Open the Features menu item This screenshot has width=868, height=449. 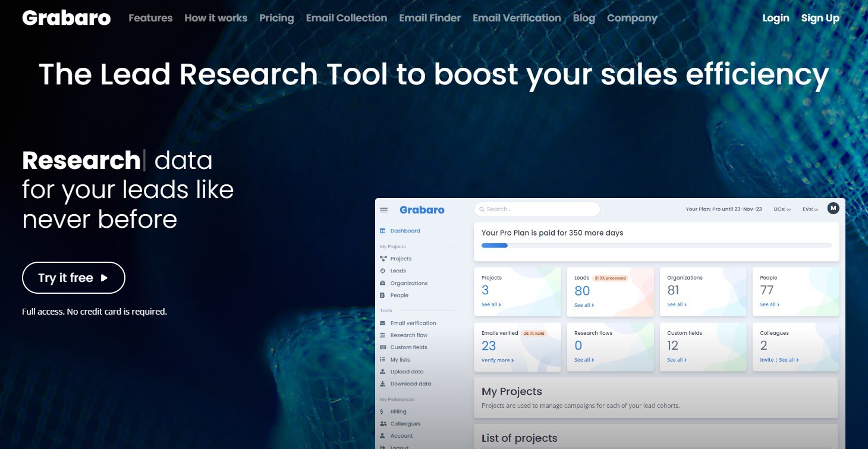(x=150, y=18)
